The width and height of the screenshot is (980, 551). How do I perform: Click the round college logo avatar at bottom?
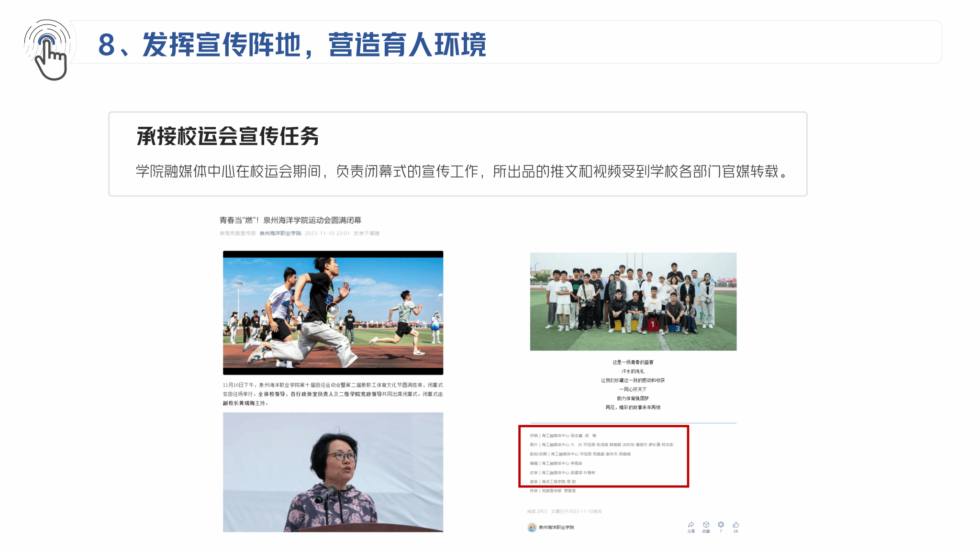[532, 527]
